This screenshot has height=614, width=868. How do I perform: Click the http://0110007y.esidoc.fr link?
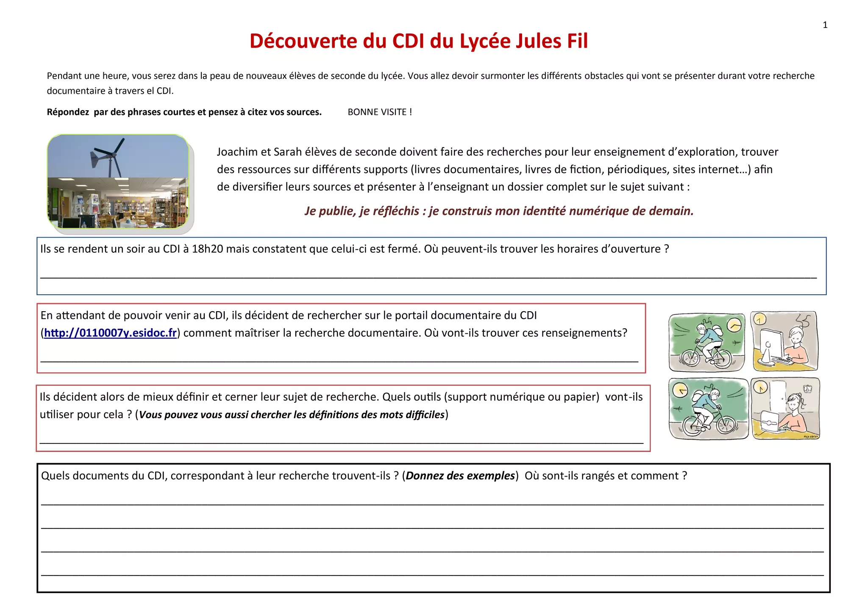[x=110, y=333]
